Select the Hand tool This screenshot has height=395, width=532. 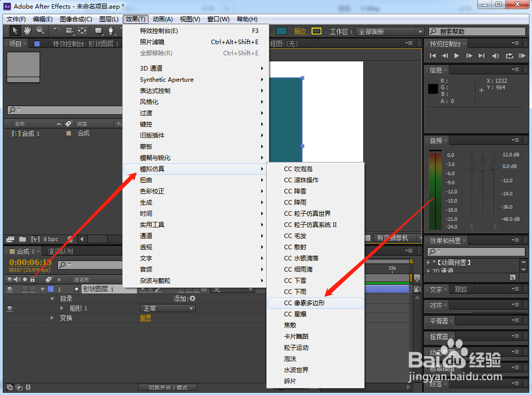coord(27,31)
